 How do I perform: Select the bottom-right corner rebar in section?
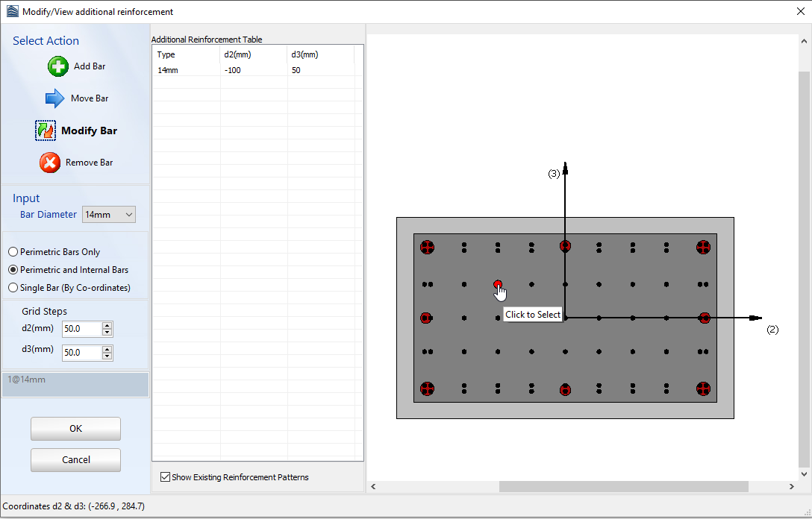click(703, 389)
